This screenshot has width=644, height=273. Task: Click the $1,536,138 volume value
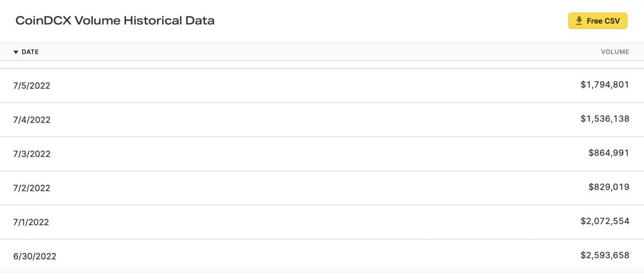click(x=605, y=119)
